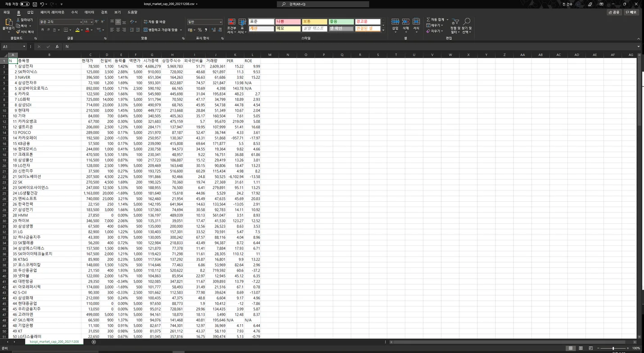Click the search box 검색(Alt+Q)

(x=323, y=4)
